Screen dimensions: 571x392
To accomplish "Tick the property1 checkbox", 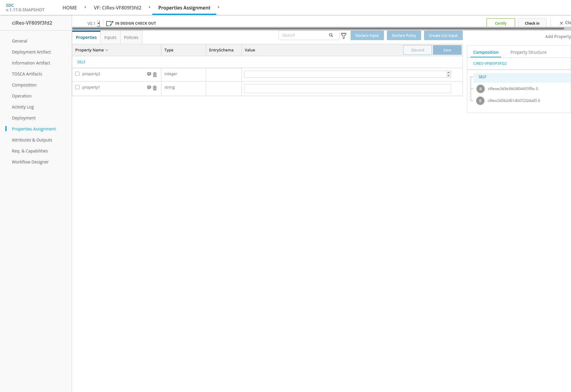I will [77, 87].
